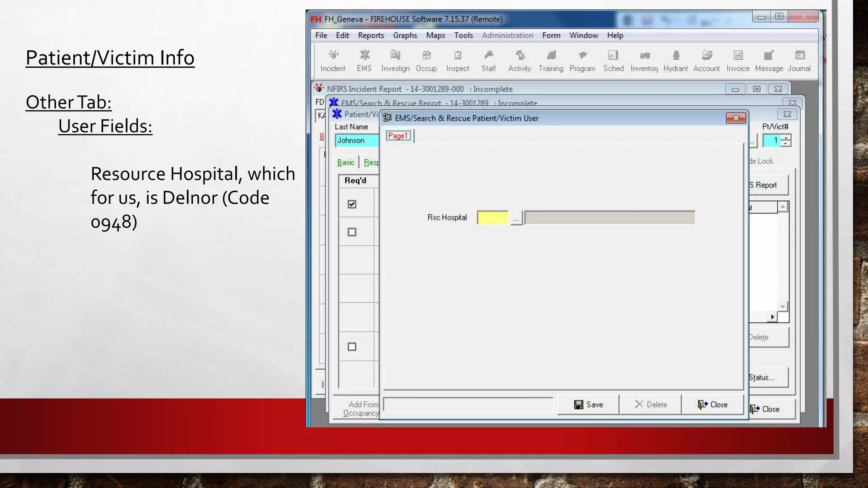Image resolution: width=868 pixels, height=488 pixels.
Task: Open the Inventory toolbar icon
Action: 644,61
